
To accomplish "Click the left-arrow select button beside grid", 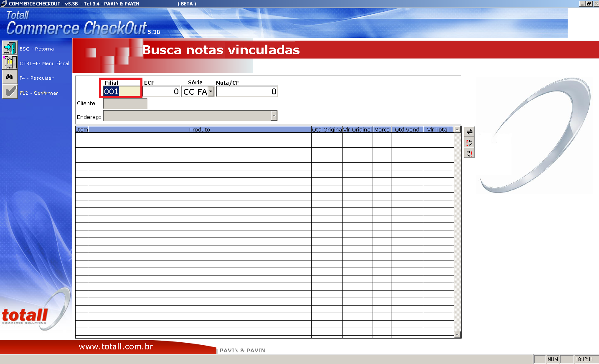I will click(x=470, y=143).
